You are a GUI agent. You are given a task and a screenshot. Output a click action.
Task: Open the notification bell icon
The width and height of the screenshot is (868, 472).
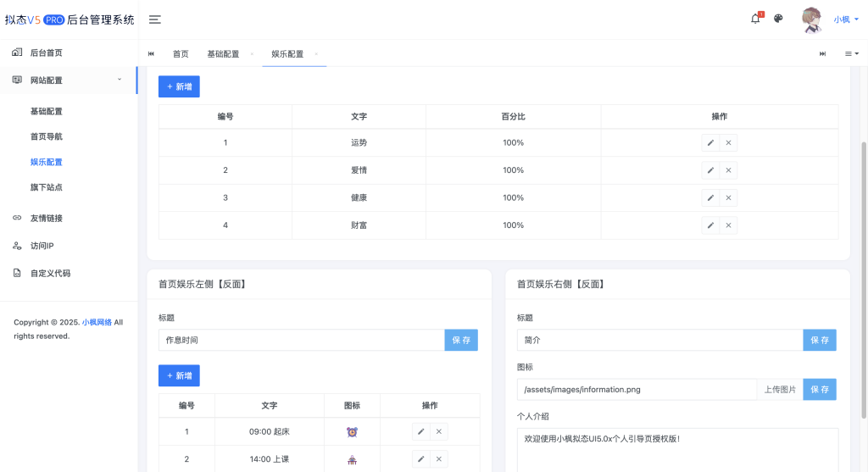point(755,19)
